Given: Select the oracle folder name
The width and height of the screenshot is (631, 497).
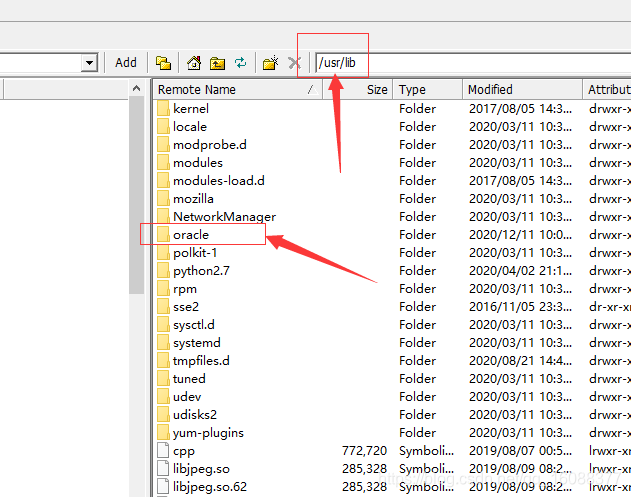Looking at the screenshot, I should coord(191,235).
